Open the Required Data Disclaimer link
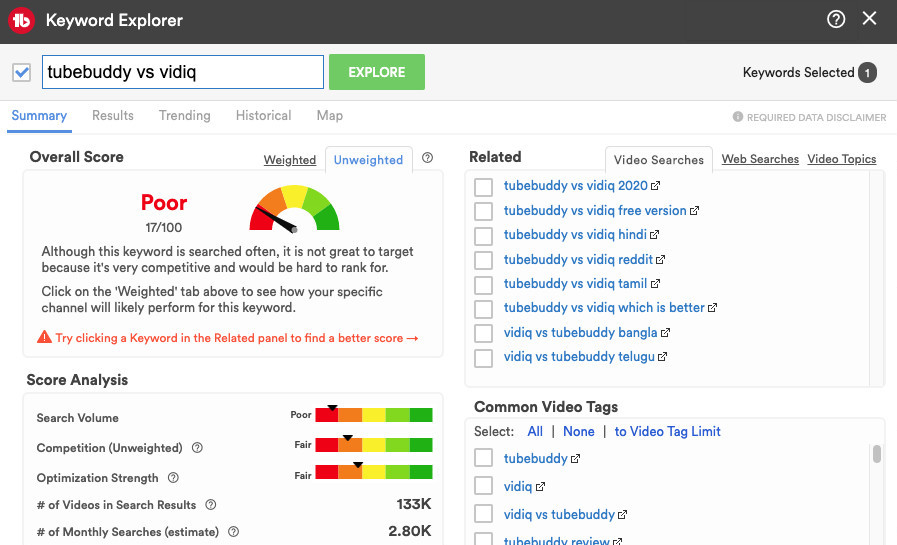This screenshot has width=897, height=545. [816, 117]
